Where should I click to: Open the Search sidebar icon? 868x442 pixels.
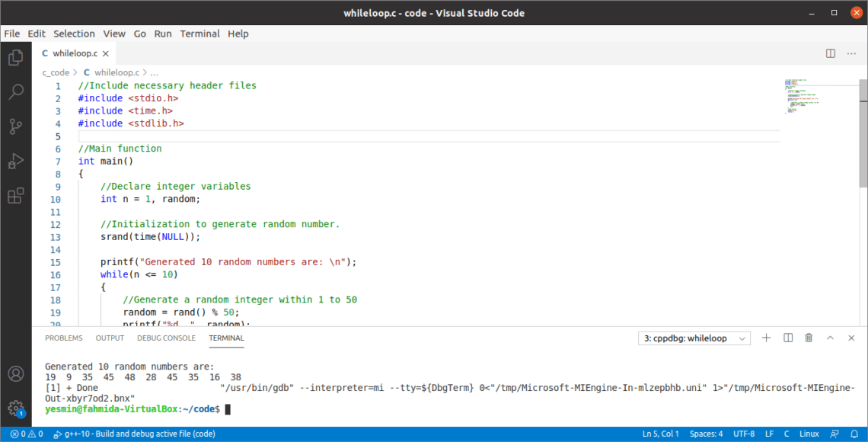(x=15, y=91)
